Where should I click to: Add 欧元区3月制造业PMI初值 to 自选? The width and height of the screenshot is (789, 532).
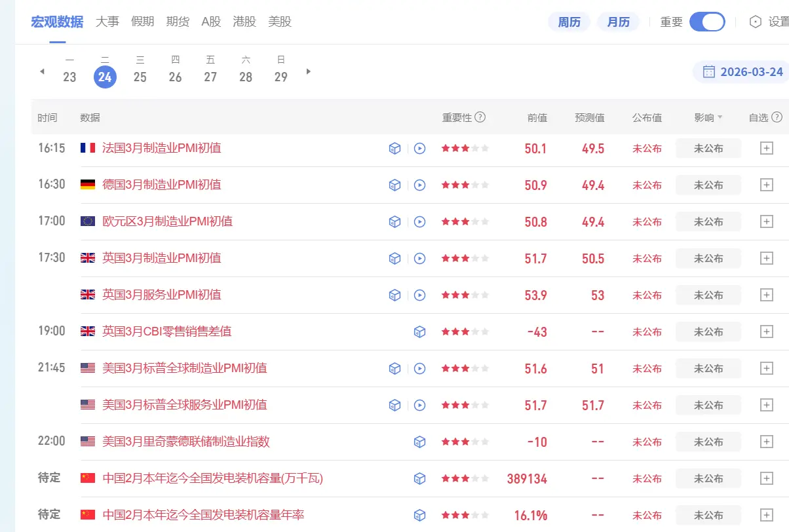click(x=766, y=222)
